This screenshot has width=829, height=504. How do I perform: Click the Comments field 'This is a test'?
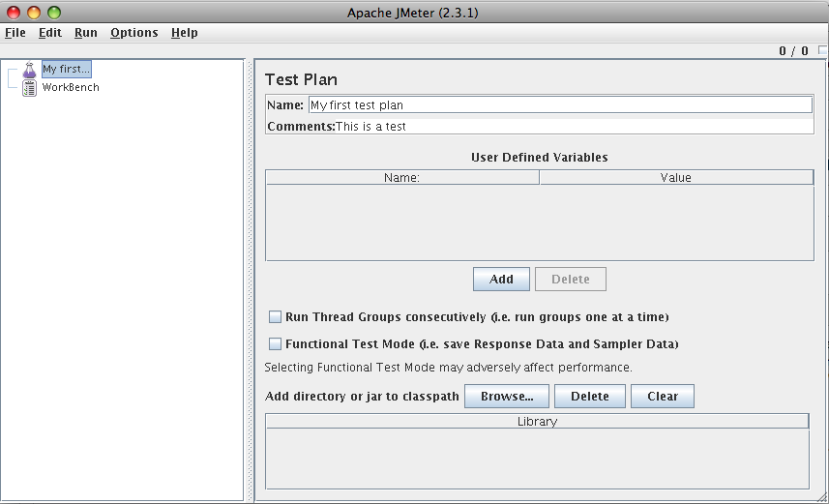[575, 127]
